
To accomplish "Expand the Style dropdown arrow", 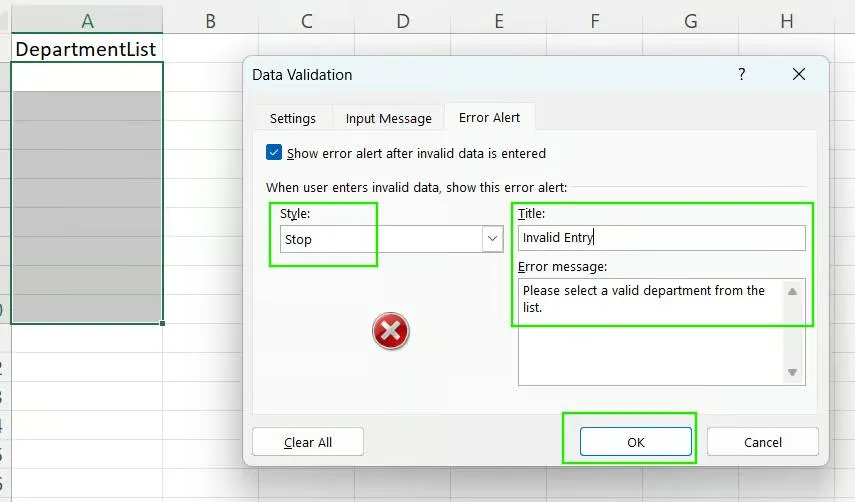I will (x=492, y=239).
